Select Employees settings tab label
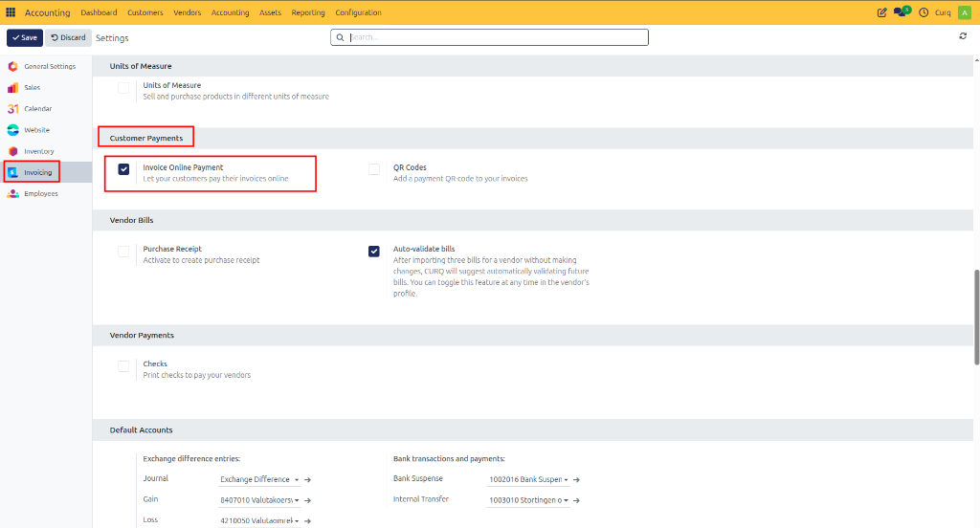 coord(41,194)
